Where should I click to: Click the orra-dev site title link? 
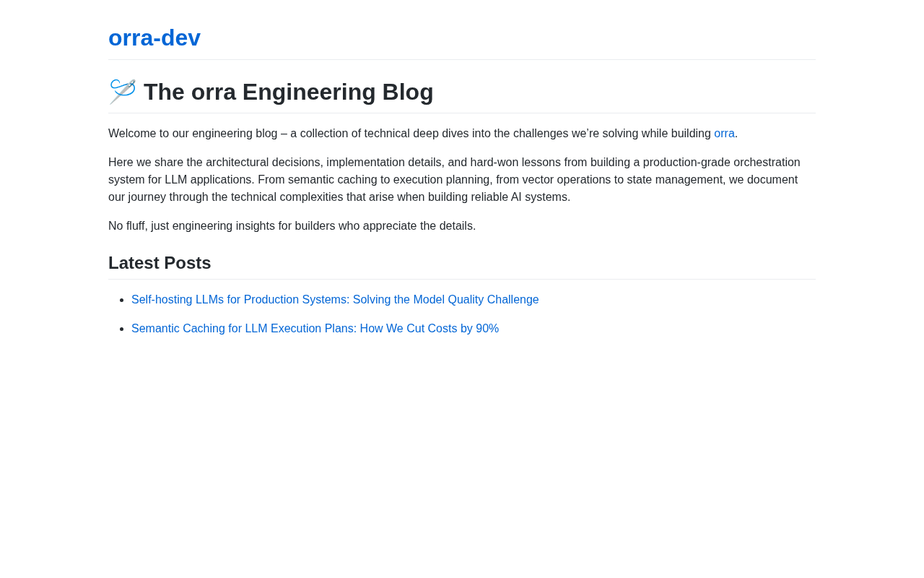154,38
